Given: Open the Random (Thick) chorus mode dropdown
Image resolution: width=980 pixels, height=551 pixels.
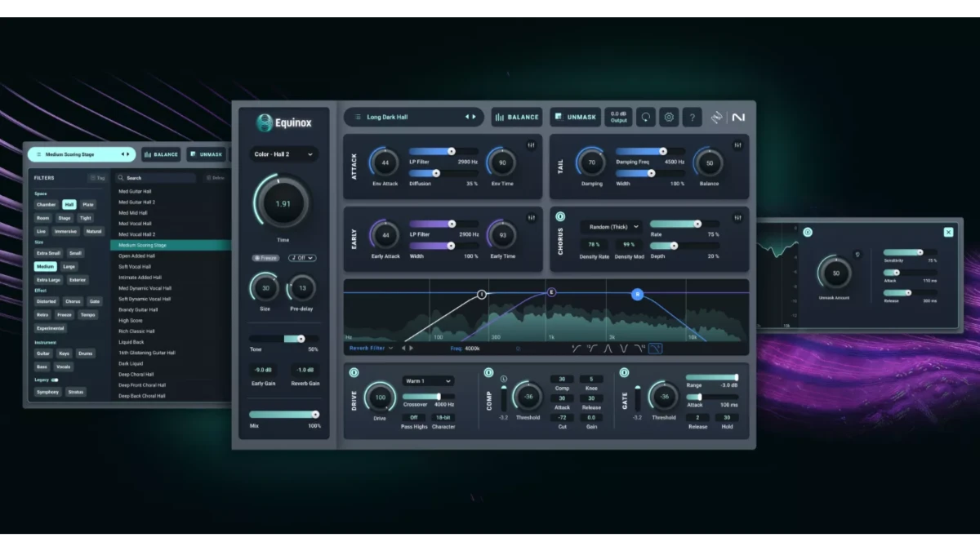Looking at the screenshot, I should (611, 226).
